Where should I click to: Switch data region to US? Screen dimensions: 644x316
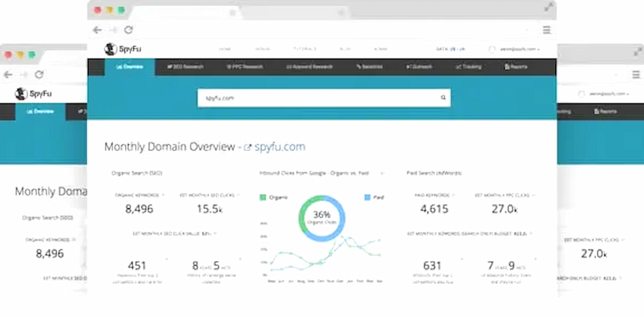(x=453, y=49)
